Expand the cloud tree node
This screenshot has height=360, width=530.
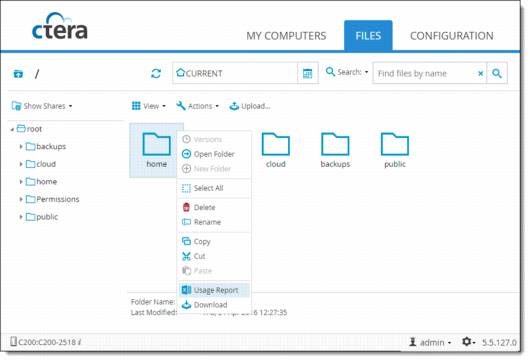pos(21,164)
